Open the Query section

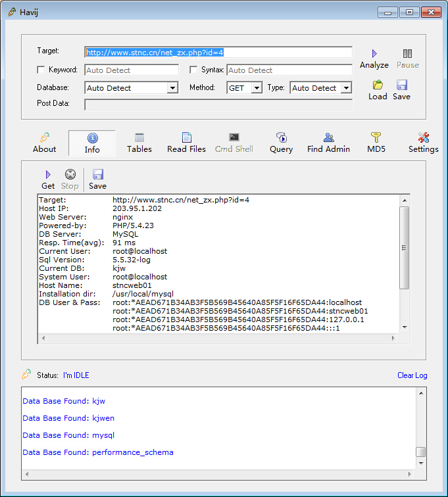click(x=281, y=143)
